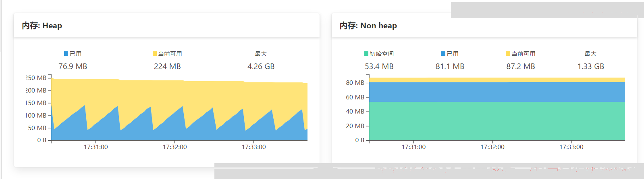
Task: Click the 4.26 GB heap max value
Action: pyautogui.click(x=261, y=66)
